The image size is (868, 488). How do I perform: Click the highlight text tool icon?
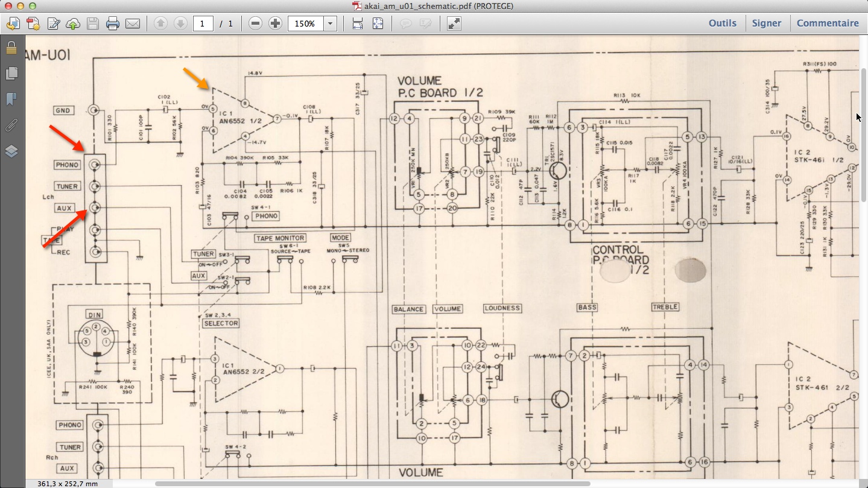pos(426,24)
